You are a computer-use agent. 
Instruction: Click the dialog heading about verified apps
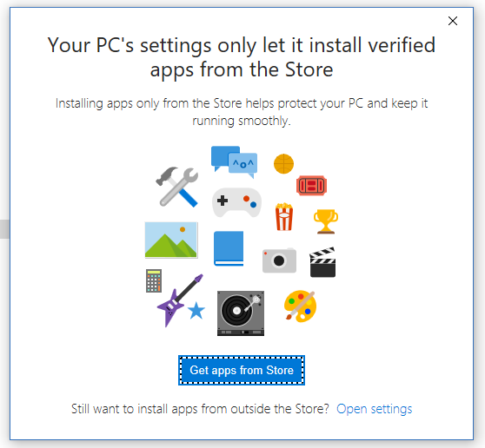[x=242, y=57]
